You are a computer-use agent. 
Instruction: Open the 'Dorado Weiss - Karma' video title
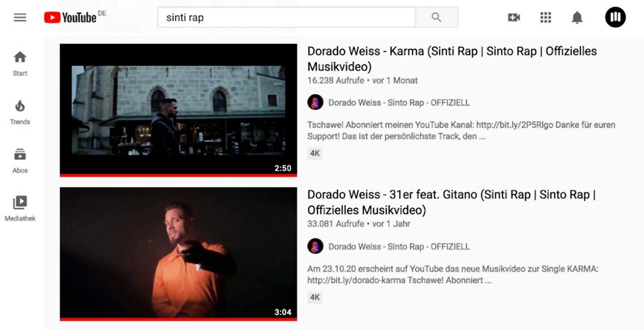(x=452, y=59)
